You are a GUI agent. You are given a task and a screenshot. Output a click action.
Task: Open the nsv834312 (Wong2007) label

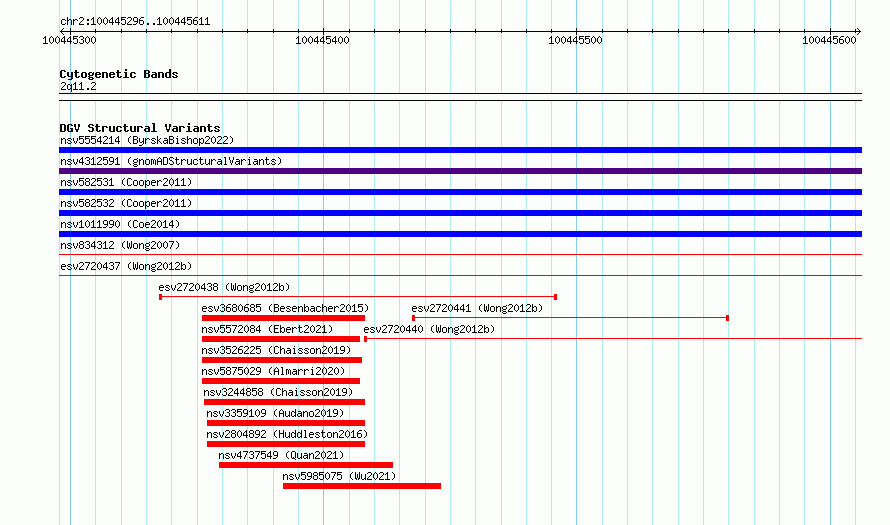pos(120,245)
